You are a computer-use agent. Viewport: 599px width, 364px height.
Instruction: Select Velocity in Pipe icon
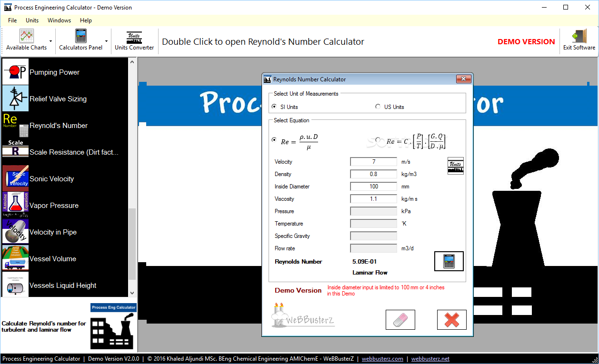coord(16,232)
